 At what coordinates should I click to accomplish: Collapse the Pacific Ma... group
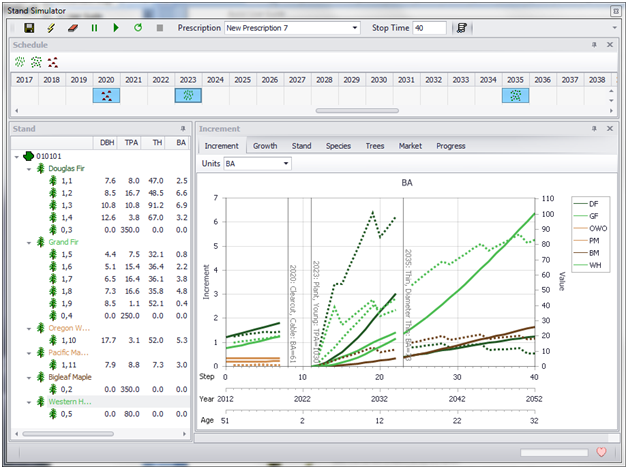(29, 353)
